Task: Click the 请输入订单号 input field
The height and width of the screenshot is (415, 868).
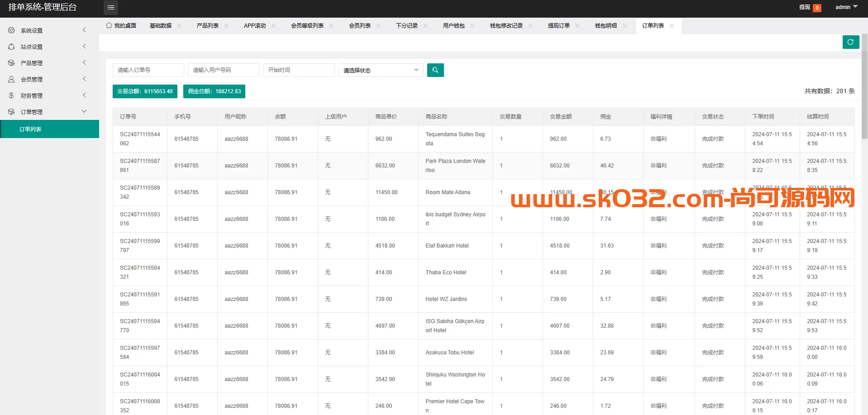Action: pos(148,70)
